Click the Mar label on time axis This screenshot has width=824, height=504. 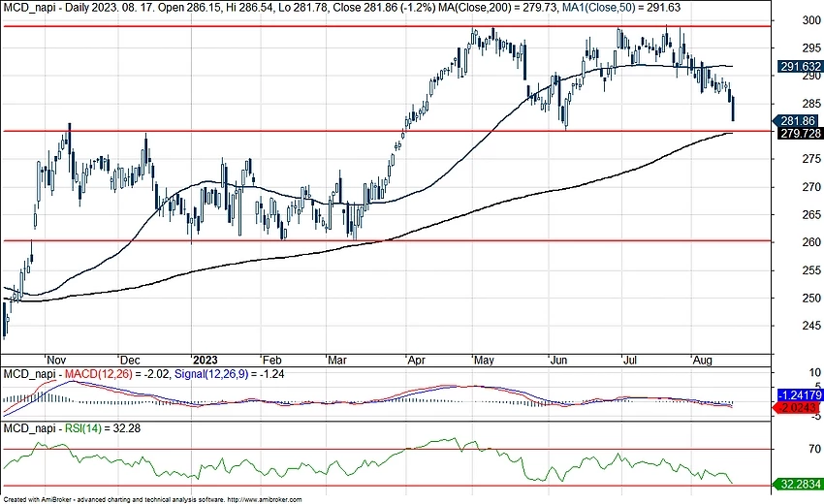click(x=336, y=361)
